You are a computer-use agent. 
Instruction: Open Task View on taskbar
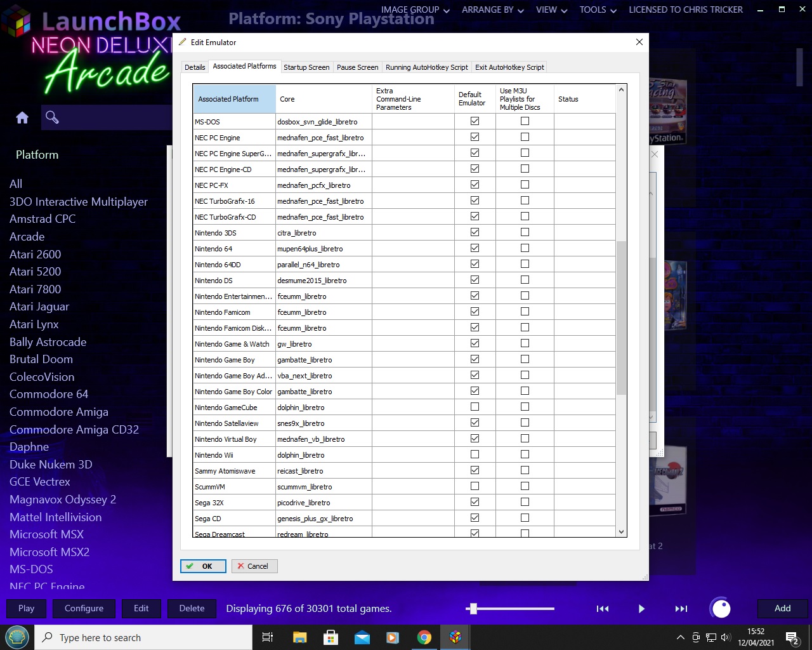click(268, 637)
